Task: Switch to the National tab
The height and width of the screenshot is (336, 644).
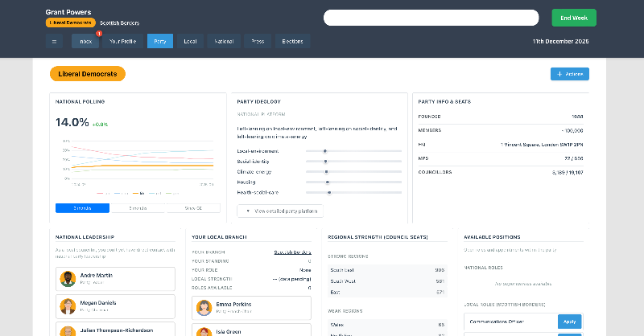Action: pyautogui.click(x=224, y=41)
